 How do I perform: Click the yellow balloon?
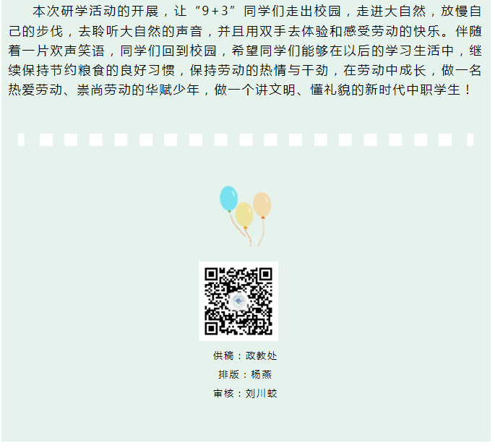point(246,216)
